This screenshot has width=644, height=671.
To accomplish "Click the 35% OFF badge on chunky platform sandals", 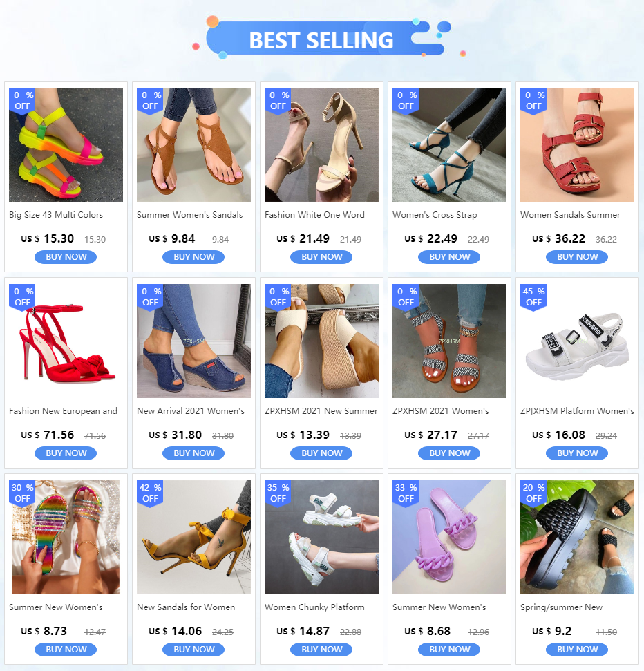I will tap(278, 493).
